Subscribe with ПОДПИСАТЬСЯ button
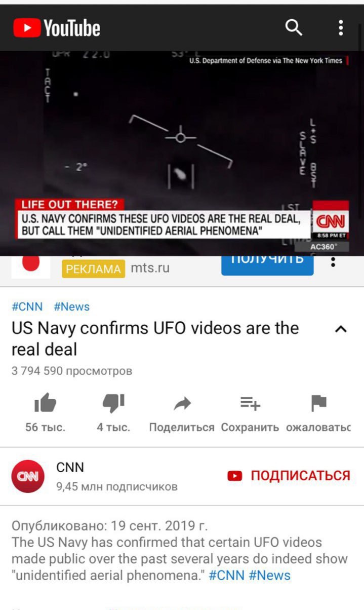Image resolution: width=364 pixels, height=610 pixels. coord(289,476)
